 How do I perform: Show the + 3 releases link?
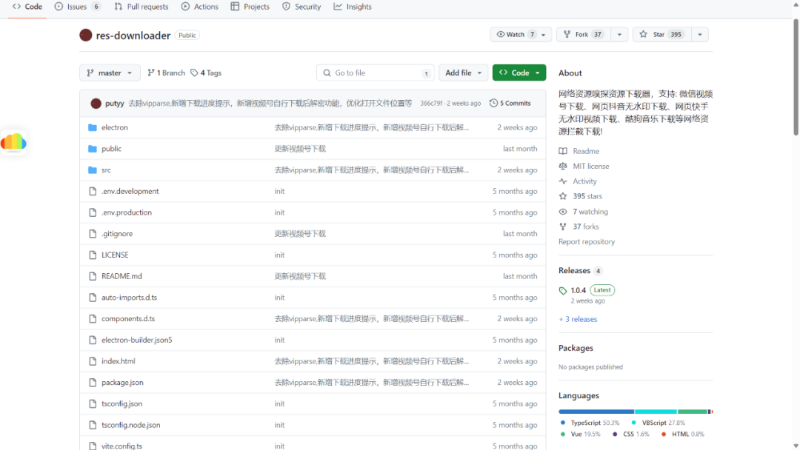click(x=578, y=319)
